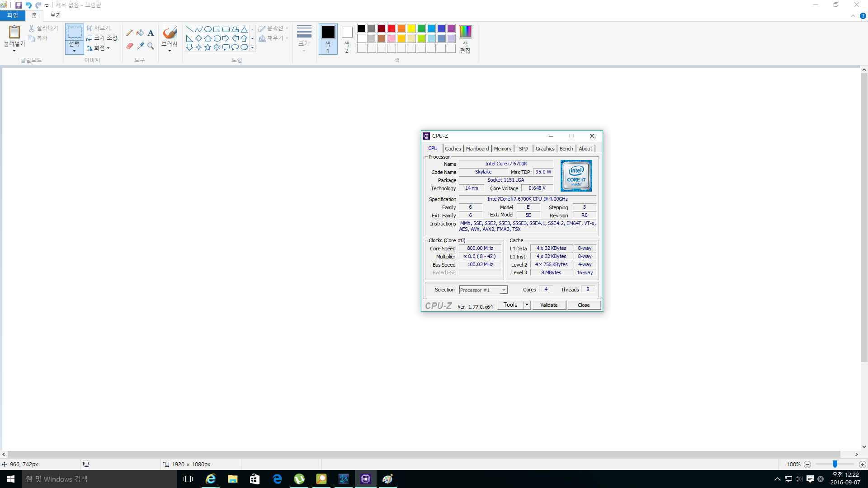
Task: Activate Color 1 foreground box
Action: coord(328,39)
